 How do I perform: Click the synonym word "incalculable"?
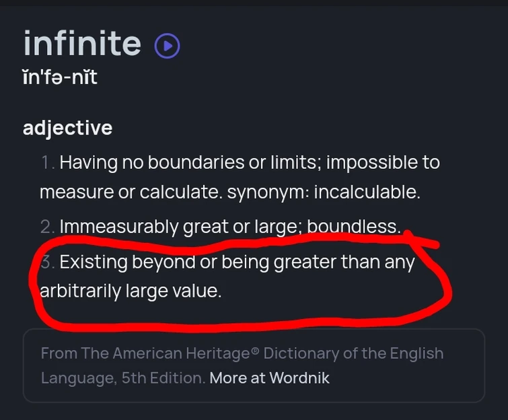(367, 193)
